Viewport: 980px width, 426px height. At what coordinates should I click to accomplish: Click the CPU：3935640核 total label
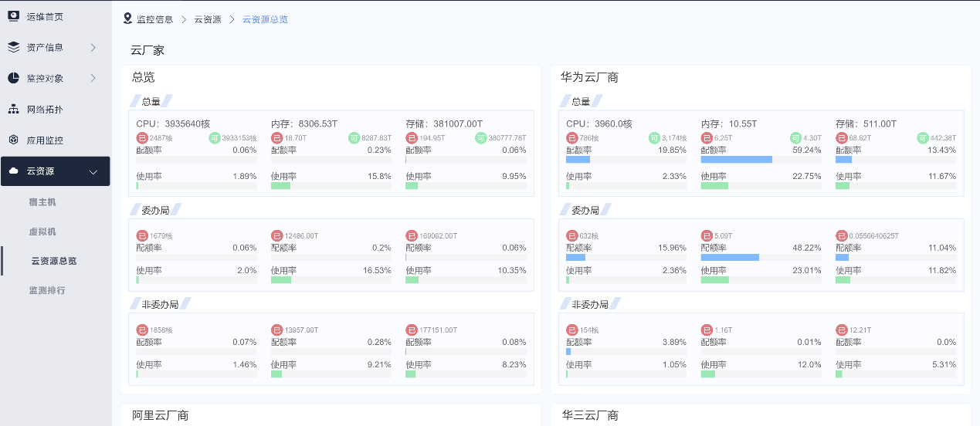tap(173, 123)
